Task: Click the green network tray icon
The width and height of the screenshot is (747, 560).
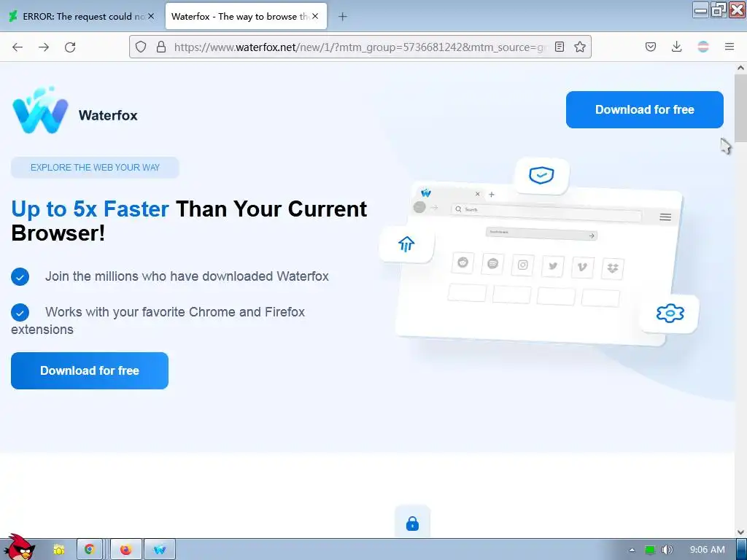Action: (x=650, y=550)
